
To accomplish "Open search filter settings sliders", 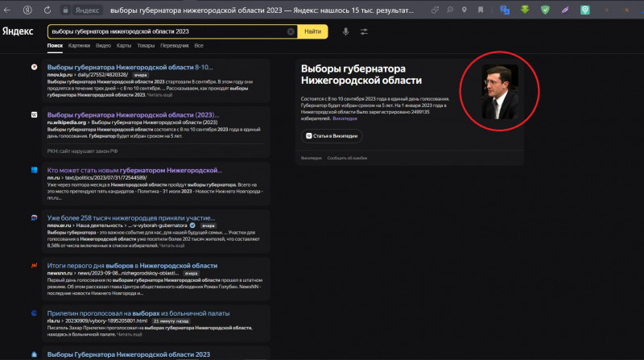I will [364, 31].
